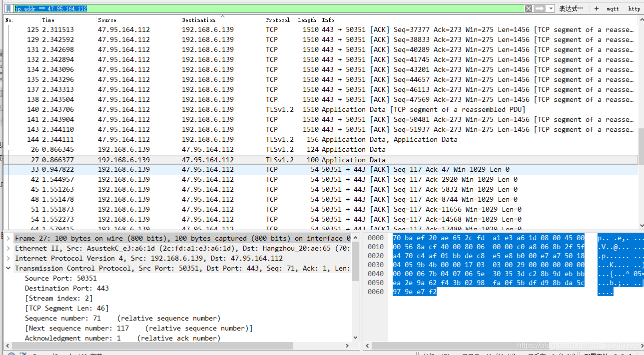This screenshot has height=355, width=644.
Task: Select packet 125 in the packet list
Action: (320, 29)
